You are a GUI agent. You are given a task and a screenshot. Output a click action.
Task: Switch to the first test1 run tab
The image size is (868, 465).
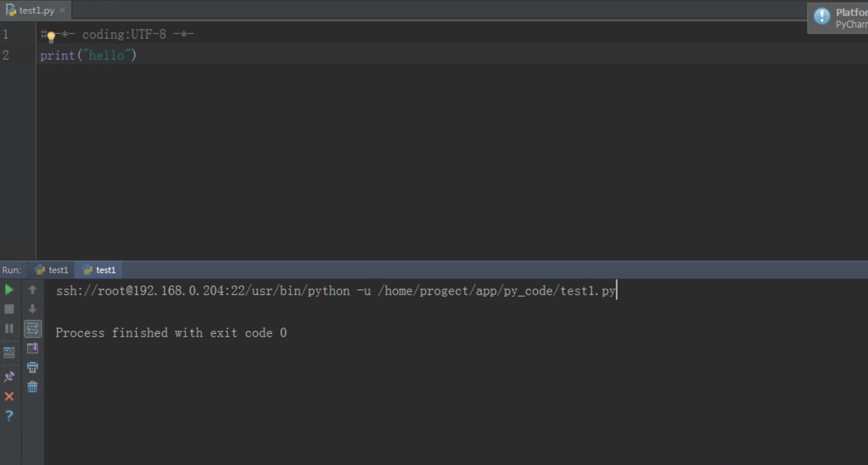pyautogui.click(x=51, y=270)
